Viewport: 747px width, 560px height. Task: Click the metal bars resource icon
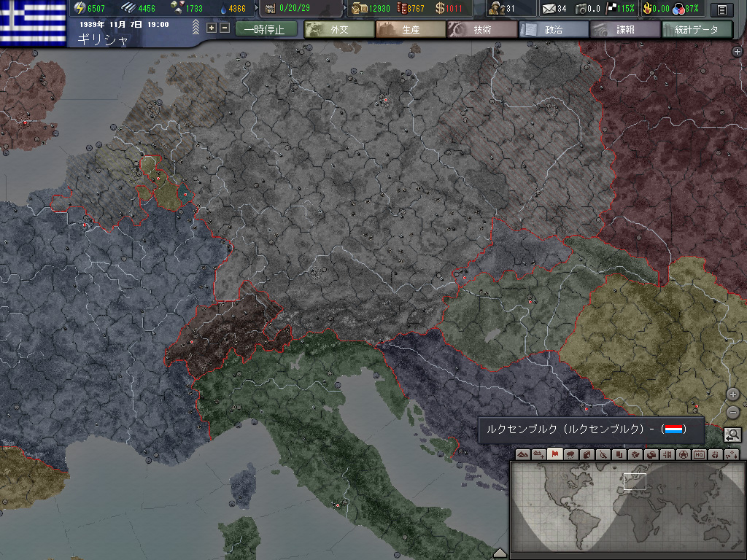click(x=128, y=7)
